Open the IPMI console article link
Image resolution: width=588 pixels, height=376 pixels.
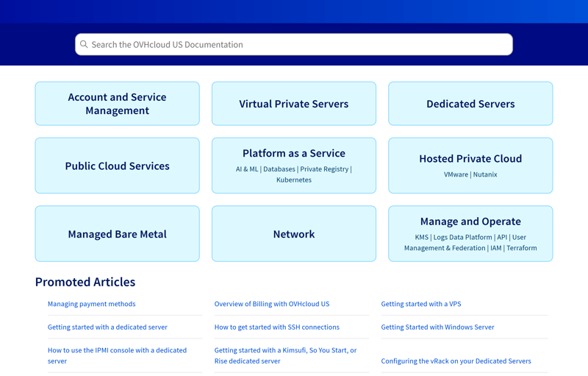117,355
